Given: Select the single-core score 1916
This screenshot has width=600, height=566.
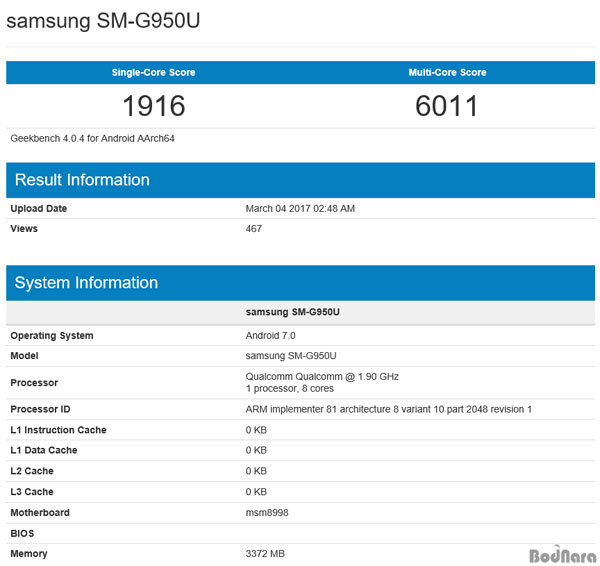Looking at the screenshot, I should click(154, 106).
